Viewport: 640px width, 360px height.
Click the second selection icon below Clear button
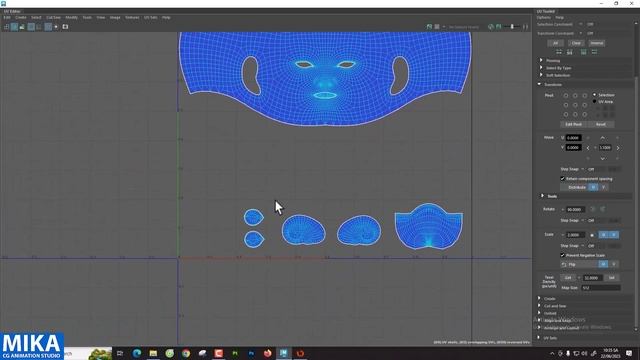[570, 52]
